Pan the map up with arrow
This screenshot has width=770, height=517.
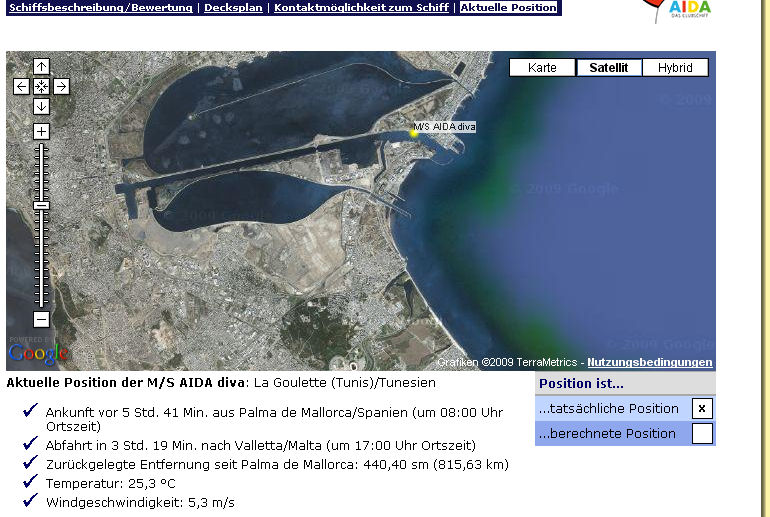pos(41,67)
